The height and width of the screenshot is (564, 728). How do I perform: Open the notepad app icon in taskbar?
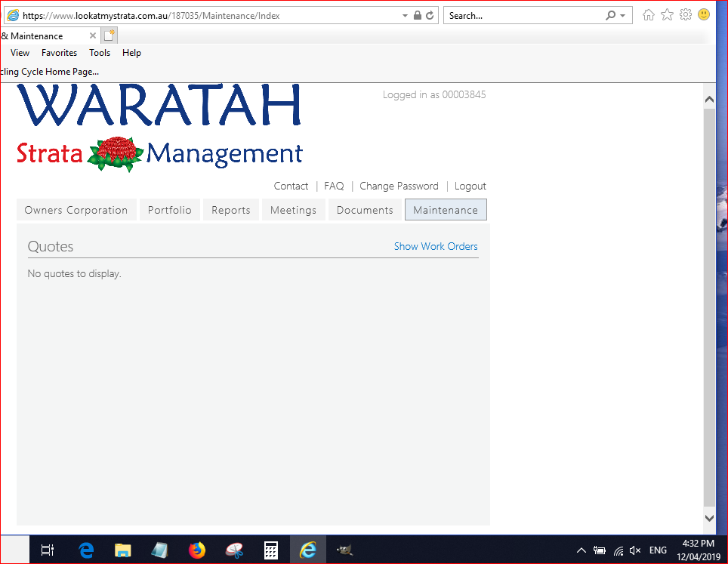coord(159,550)
